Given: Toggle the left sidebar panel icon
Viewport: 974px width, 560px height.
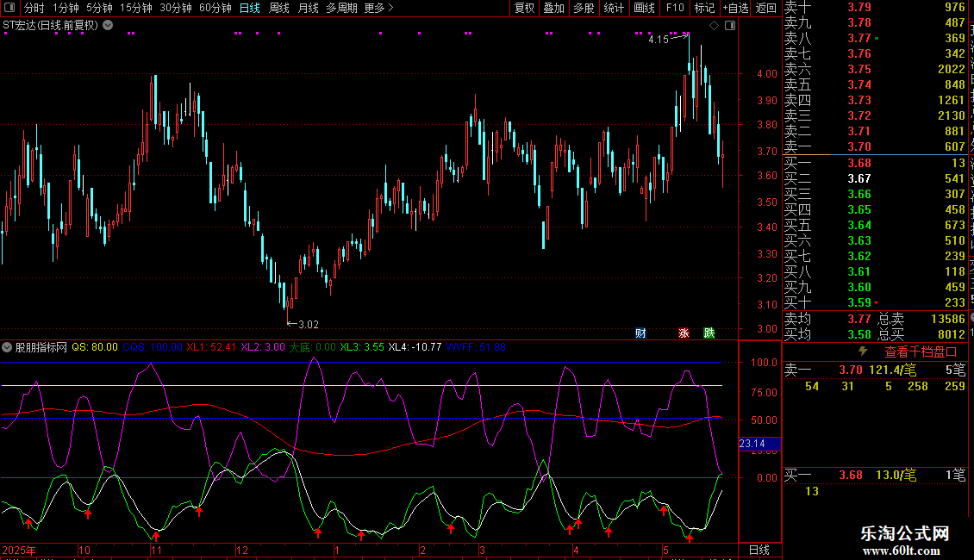Looking at the screenshot, I should click(9, 8).
